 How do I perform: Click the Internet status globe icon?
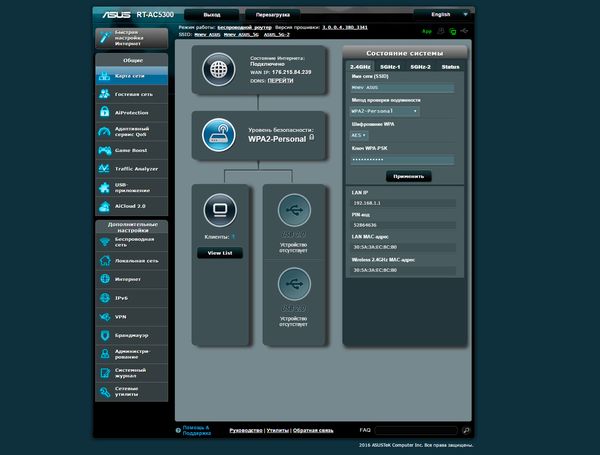coord(219,70)
